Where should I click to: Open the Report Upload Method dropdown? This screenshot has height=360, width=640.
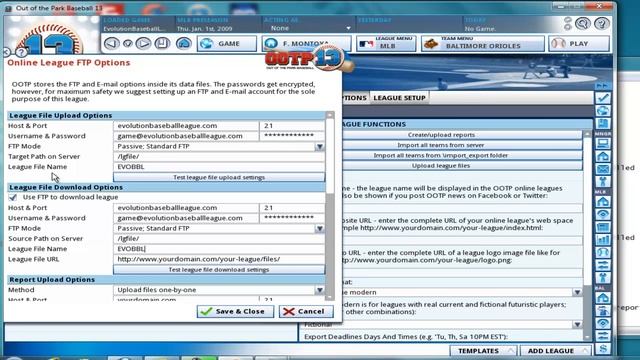pyautogui.click(x=320, y=290)
